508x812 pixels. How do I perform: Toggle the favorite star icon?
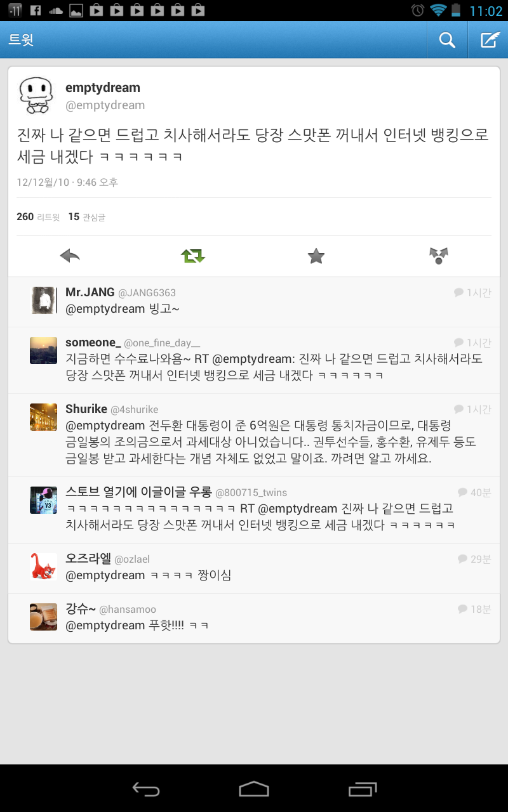[316, 256]
